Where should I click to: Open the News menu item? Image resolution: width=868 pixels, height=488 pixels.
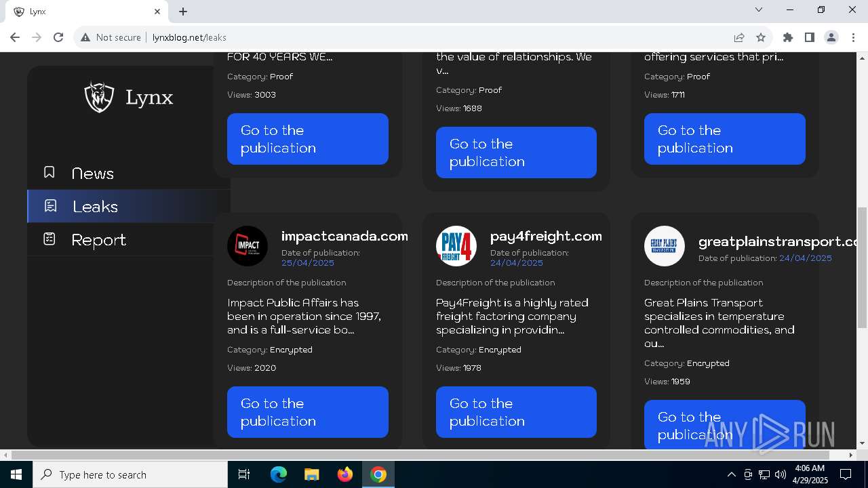click(93, 174)
